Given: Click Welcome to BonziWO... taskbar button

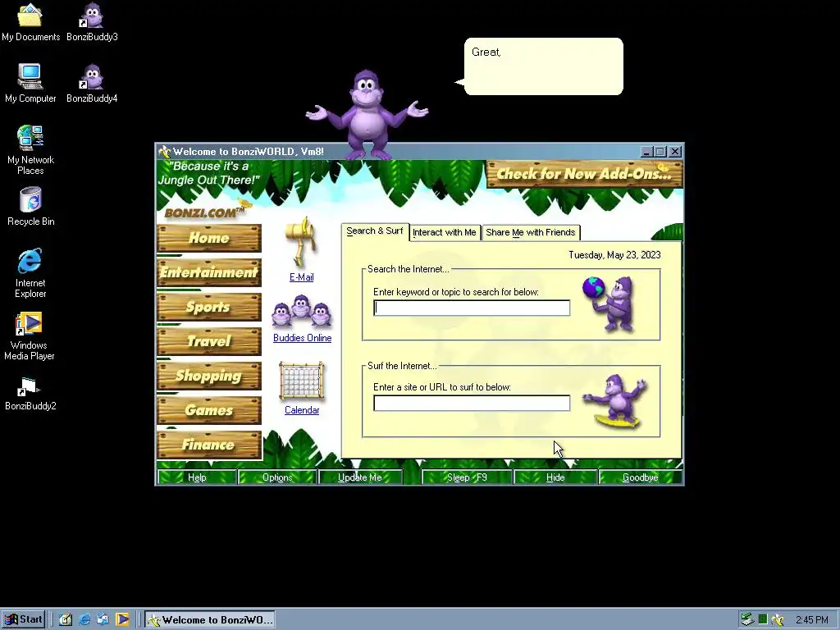Looking at the screenshot, I should click(210, 620).
